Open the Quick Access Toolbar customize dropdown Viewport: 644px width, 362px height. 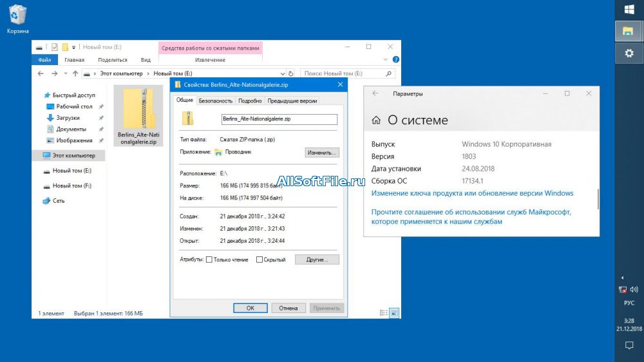click(74, 47)
